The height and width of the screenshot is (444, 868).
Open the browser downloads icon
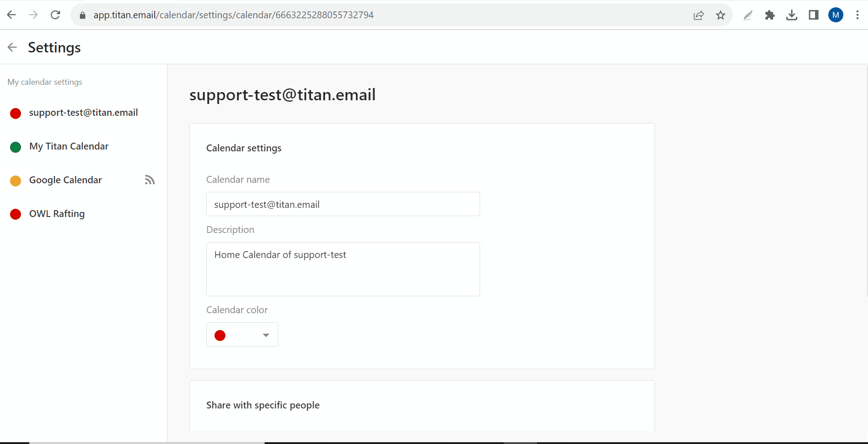point(792,15)
